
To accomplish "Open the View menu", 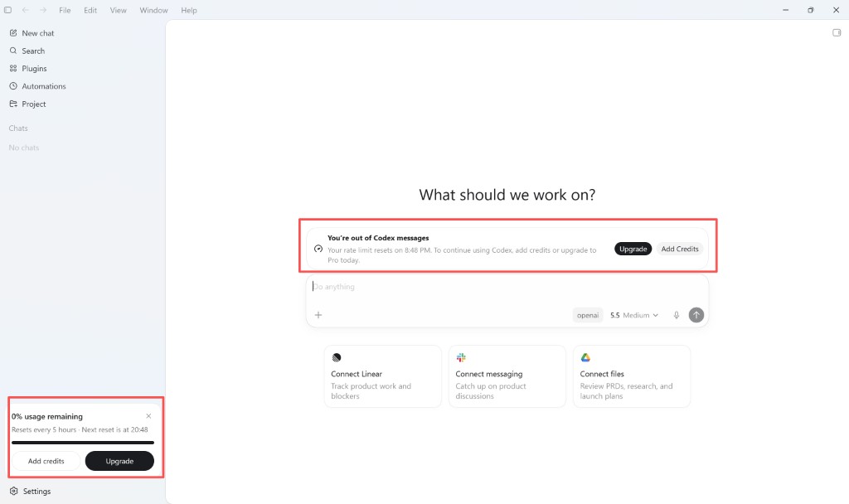I will coord(118,10).
